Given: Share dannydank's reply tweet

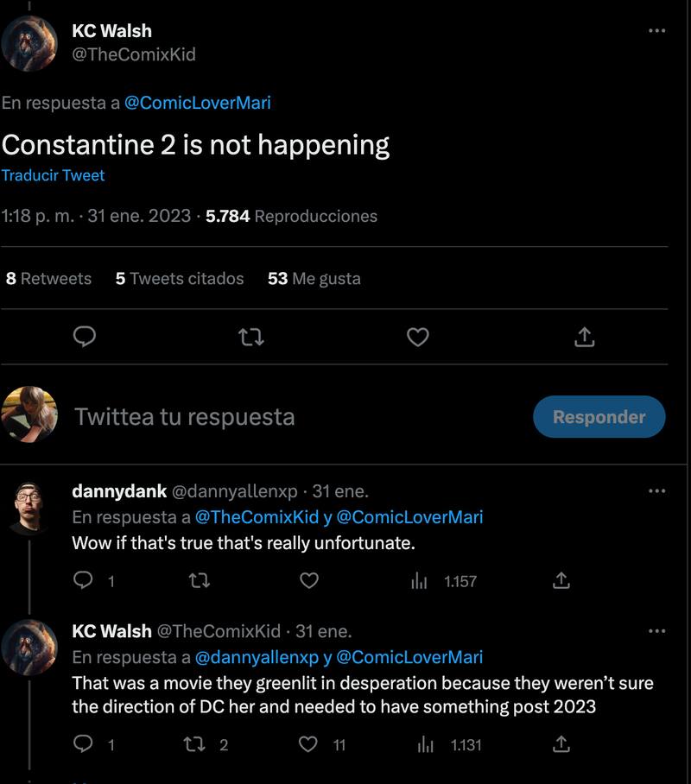Looking at the screenshot, I should point(561,581).
